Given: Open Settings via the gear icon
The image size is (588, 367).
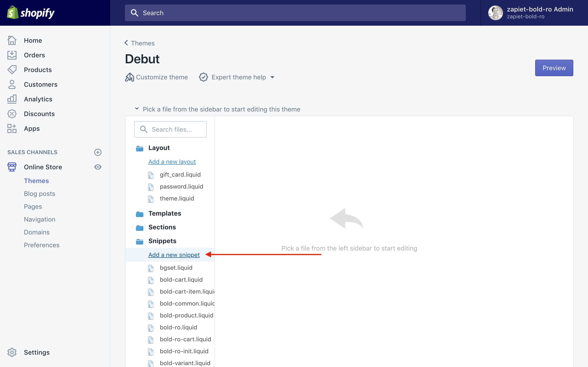Looking at the screenshot, I should pos(12,352).
